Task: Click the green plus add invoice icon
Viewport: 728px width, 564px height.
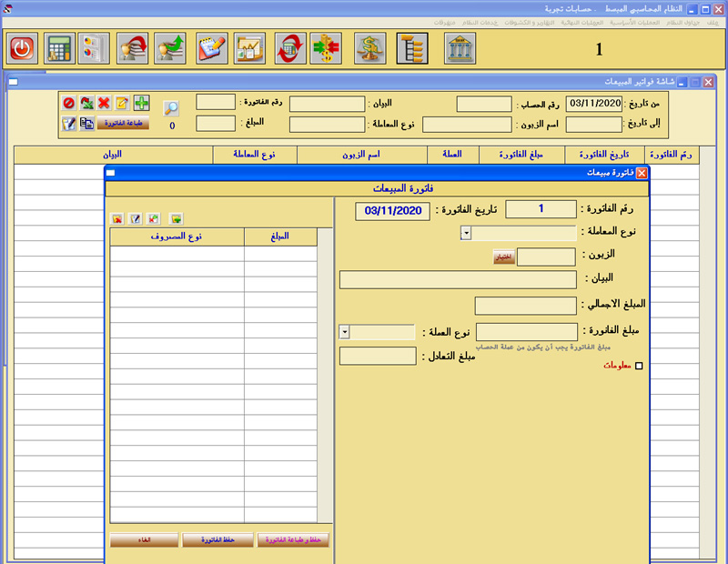Action: [142, 103]
